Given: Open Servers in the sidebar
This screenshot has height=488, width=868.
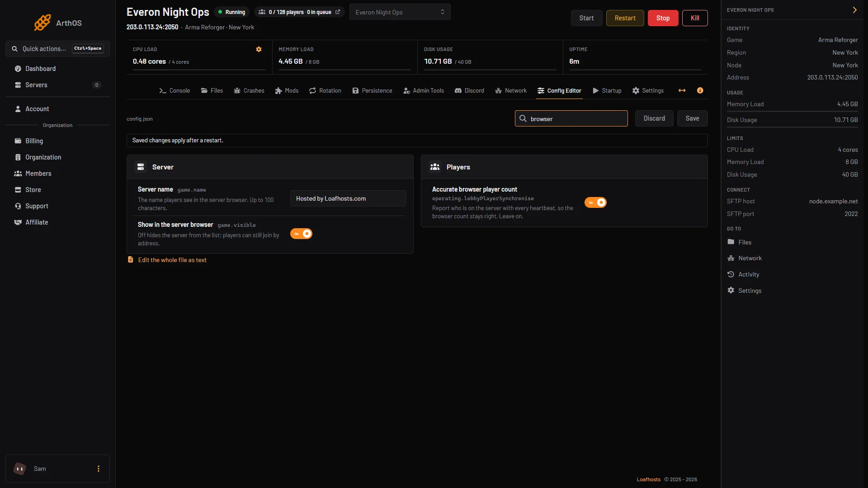Looking at the screenshot, I should click(x=57, y=85).
